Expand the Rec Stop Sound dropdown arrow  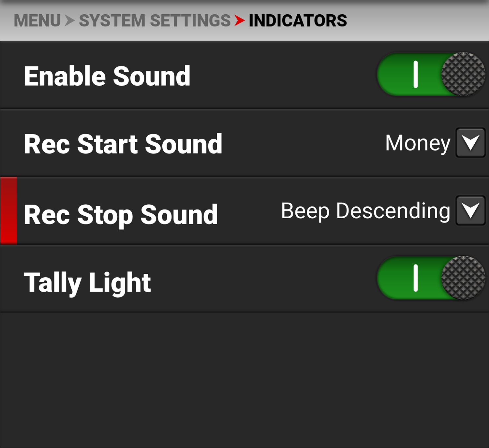(x=470, y=210)
